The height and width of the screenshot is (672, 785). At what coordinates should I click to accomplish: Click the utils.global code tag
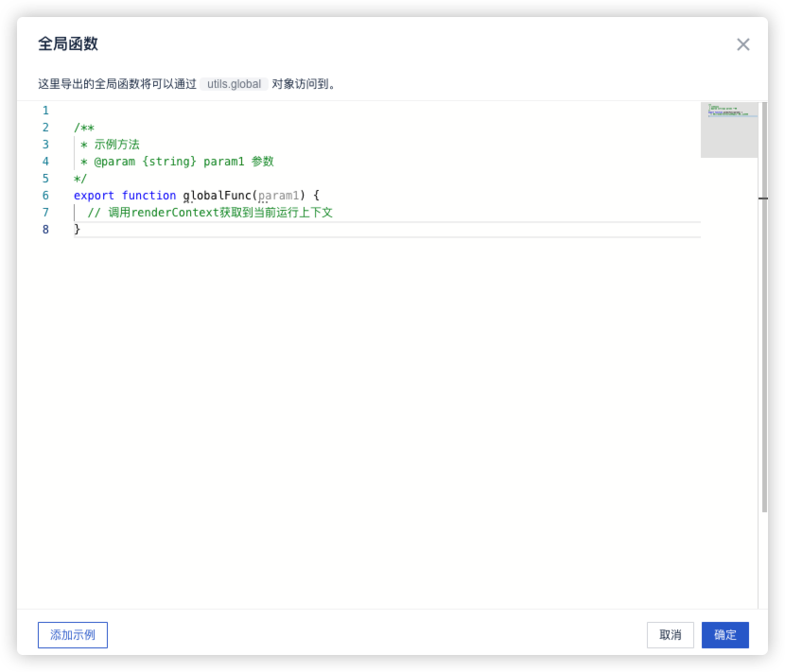coord(234,84)
